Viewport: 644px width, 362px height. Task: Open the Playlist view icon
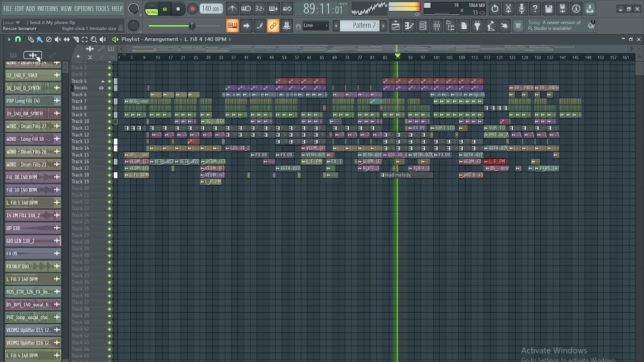396,26
